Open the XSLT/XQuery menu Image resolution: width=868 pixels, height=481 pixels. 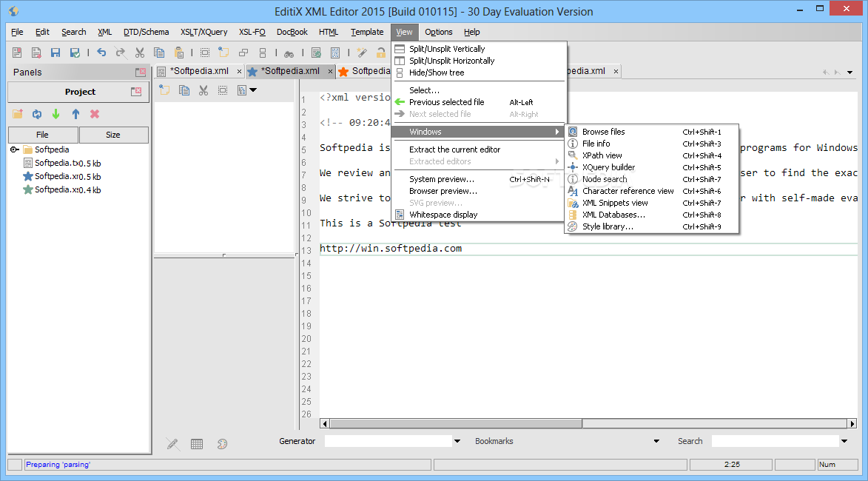(203, 32)
